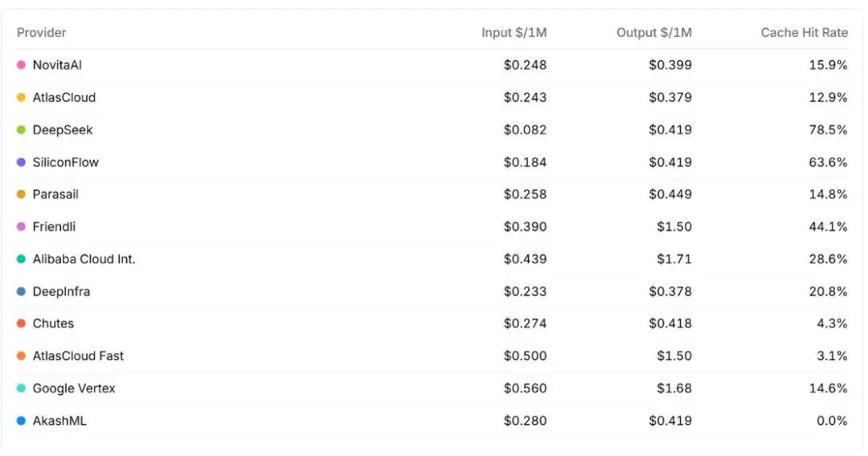Viewport: 868px width, 456px height.
Task: Click Alibaba Cloud's $1.71 output price
Action: click(x=674, y=259)
